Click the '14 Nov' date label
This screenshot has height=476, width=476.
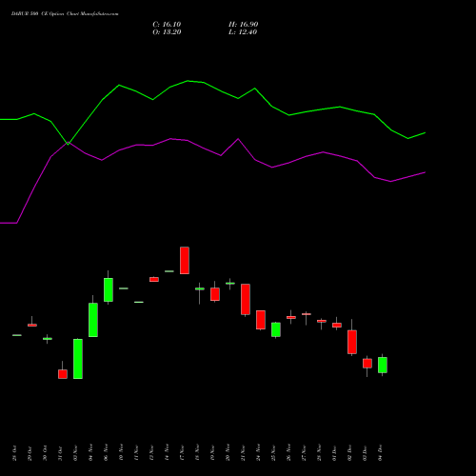click(x=167, y=452)
